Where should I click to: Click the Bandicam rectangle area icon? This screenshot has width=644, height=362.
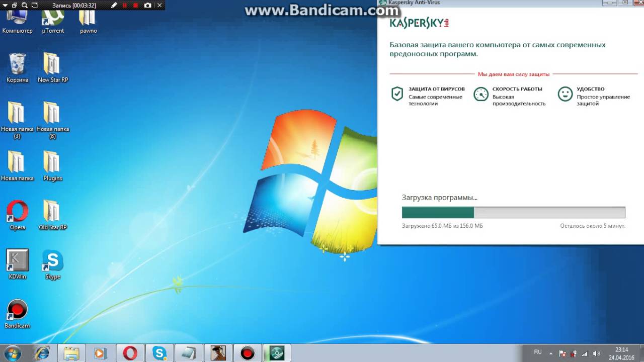[x=34, y=6]
